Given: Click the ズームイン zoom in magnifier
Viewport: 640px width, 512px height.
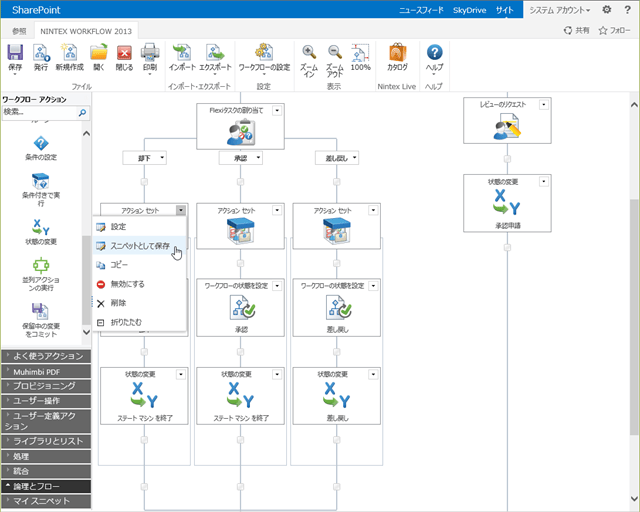Looking at the screenshot, I should point(309,52).
